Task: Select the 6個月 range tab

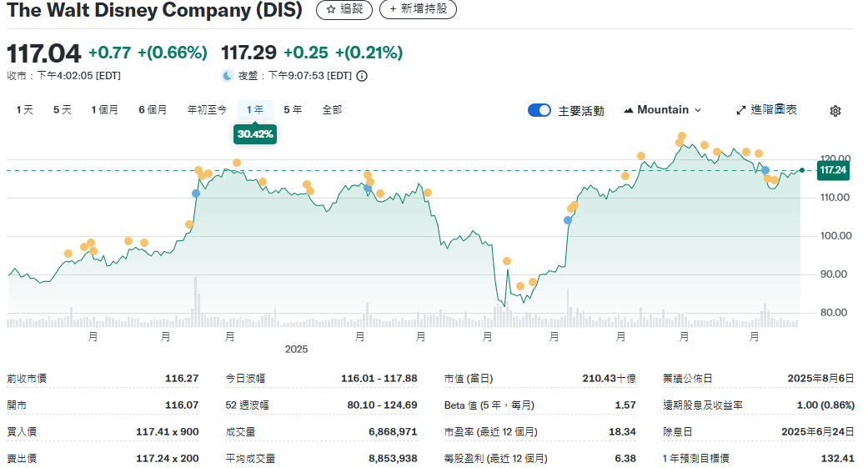Action: pos(153,109)
